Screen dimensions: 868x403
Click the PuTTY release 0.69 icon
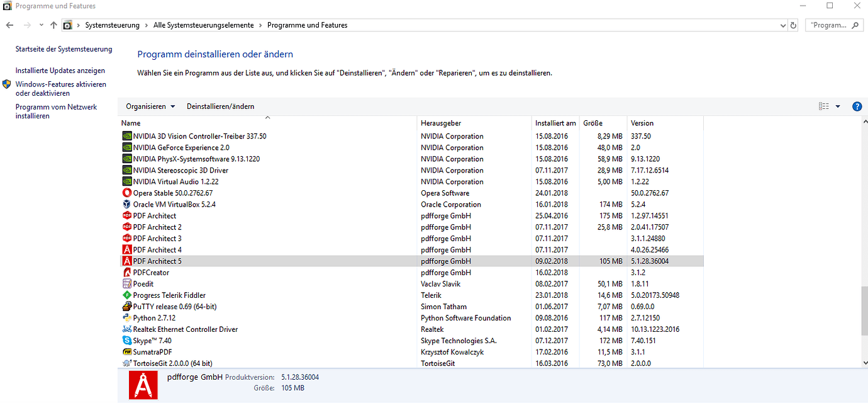pyautogui.click(x=127, y=306)
